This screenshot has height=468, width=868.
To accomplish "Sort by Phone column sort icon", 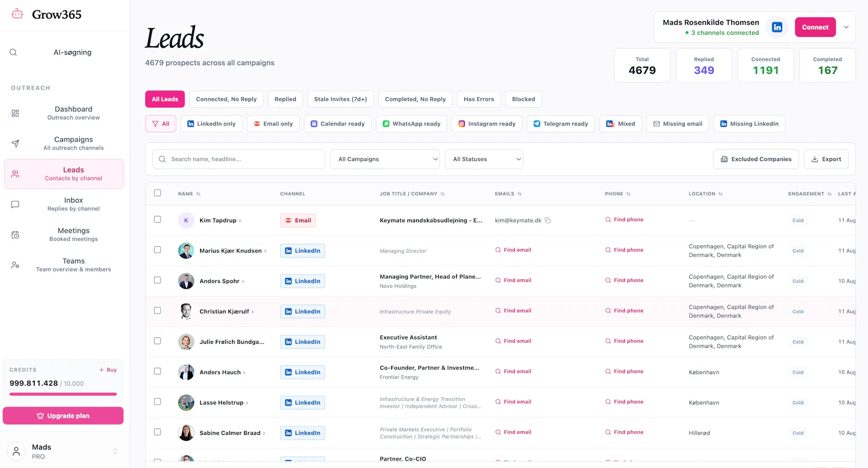I will tap(628, 194).
